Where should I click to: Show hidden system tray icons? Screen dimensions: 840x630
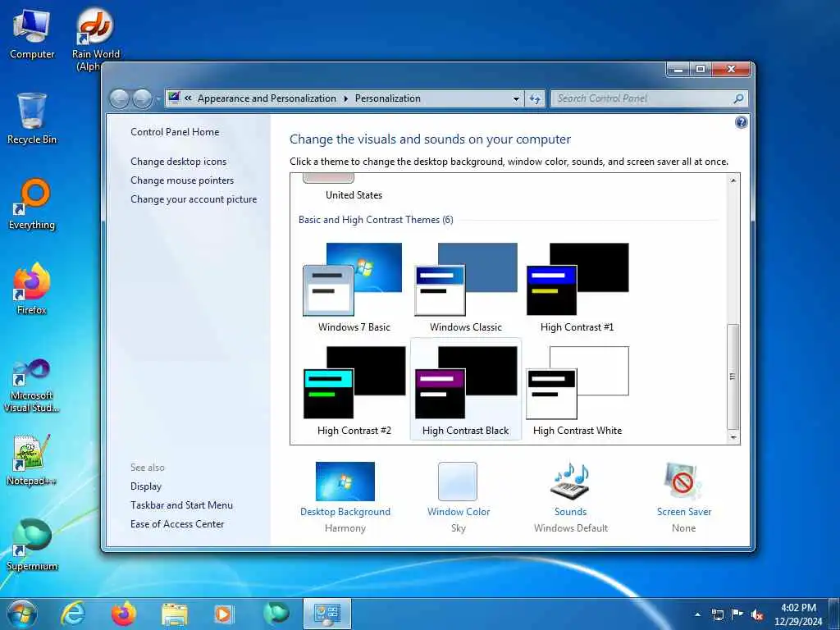pyautogui.click(x=697, y=614)
